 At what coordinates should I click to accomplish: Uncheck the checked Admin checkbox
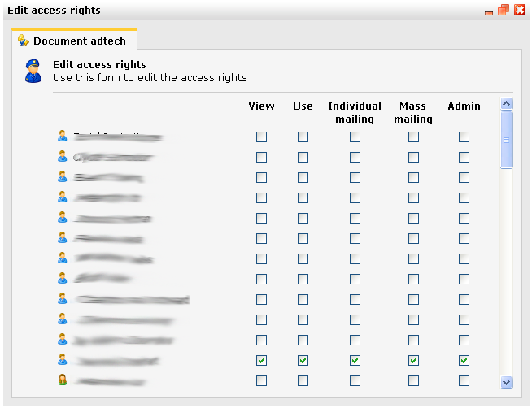464,360
